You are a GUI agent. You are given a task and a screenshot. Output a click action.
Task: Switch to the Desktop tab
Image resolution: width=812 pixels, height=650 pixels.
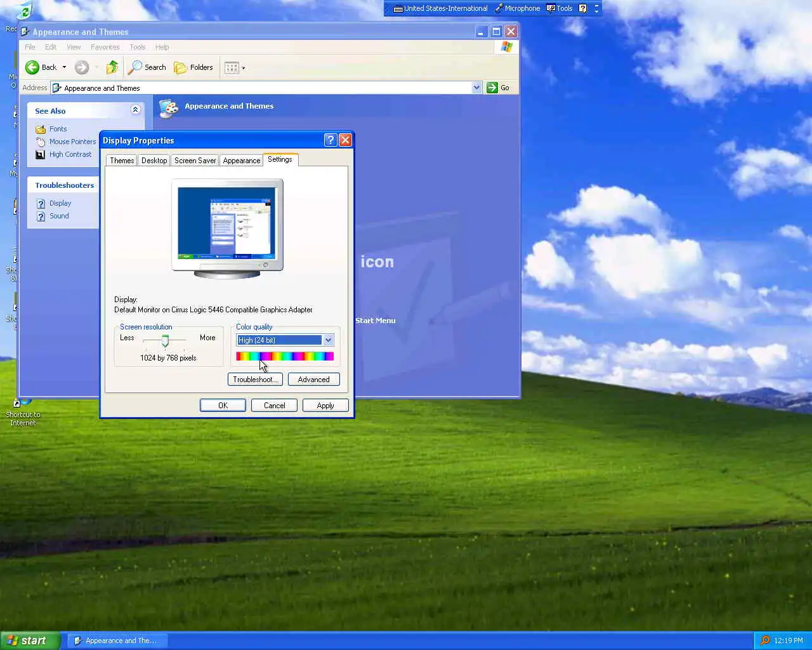pos(154,161)
